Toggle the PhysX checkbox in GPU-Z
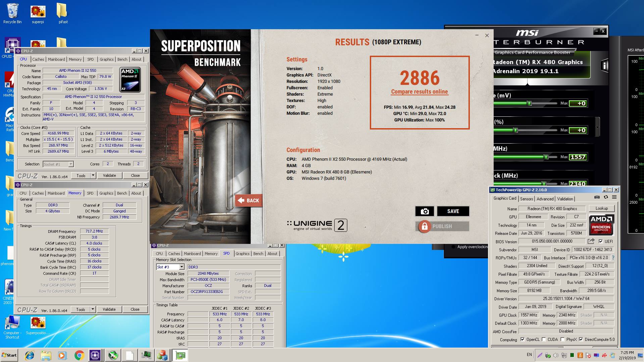 [562, 340]
